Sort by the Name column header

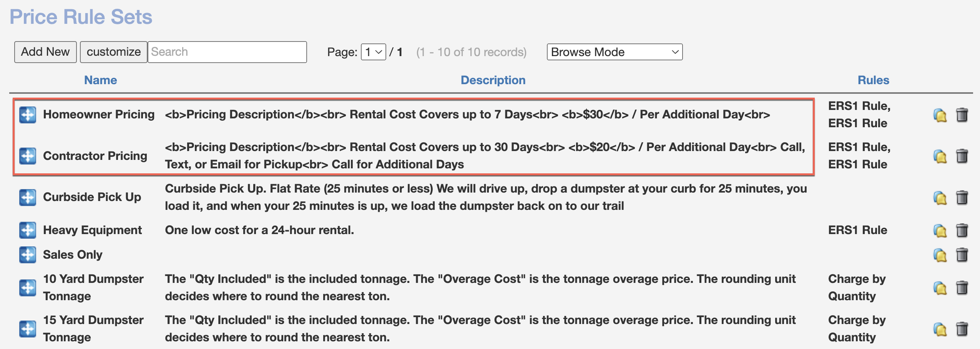tap(100, 80)
